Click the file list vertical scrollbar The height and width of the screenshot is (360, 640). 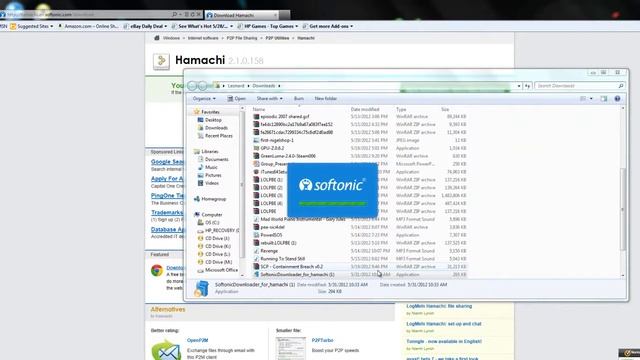[x=623, y=208]
